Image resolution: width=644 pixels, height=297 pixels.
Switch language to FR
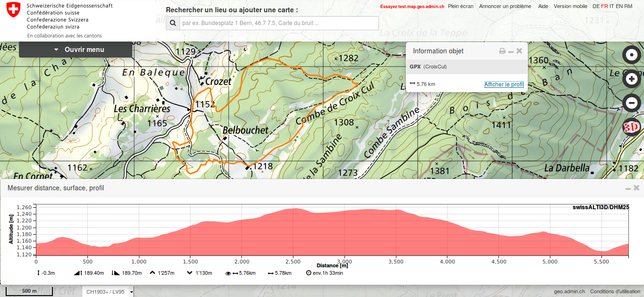(x=604, y=7)
